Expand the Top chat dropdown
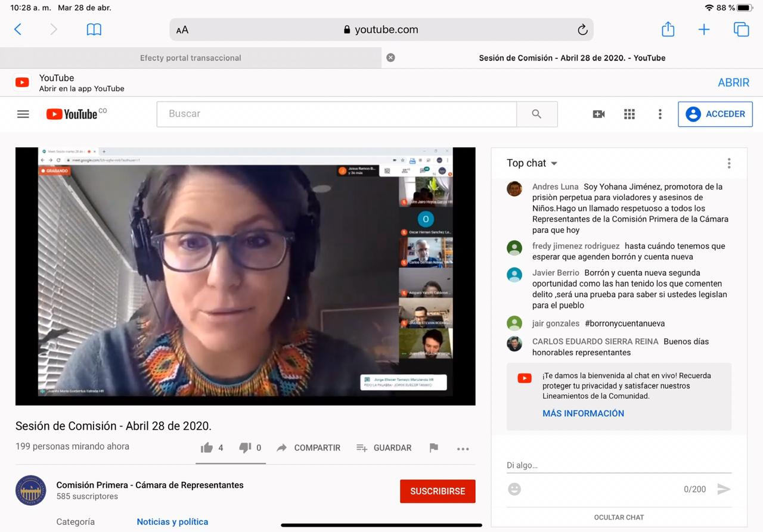This screenshot has height=532, width=763. pos(532,163)
